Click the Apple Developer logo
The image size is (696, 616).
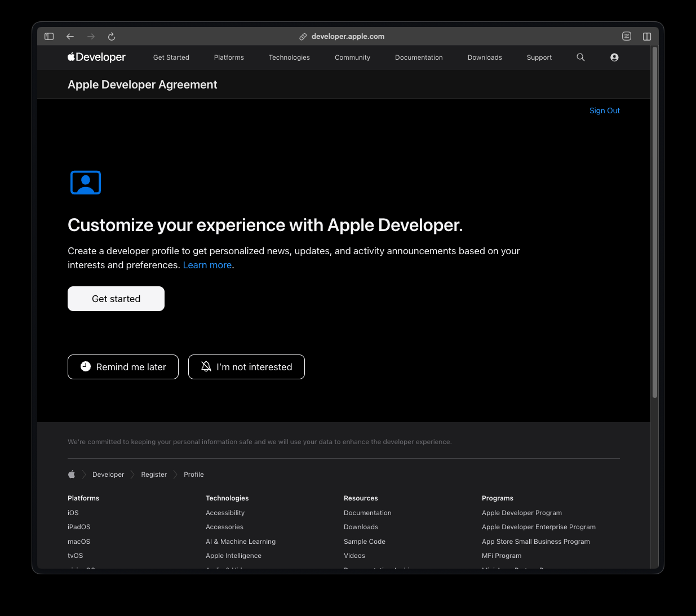click(x=96, y=57)
